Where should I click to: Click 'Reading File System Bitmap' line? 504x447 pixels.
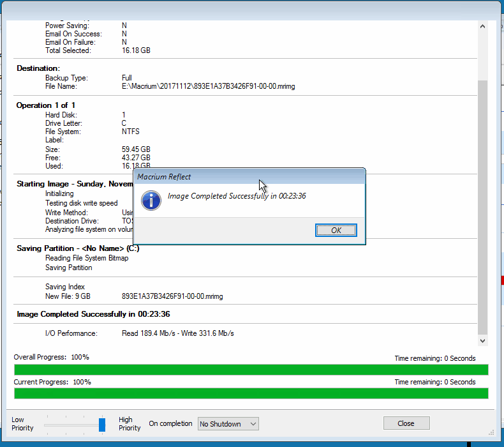(x=87, y=258)
